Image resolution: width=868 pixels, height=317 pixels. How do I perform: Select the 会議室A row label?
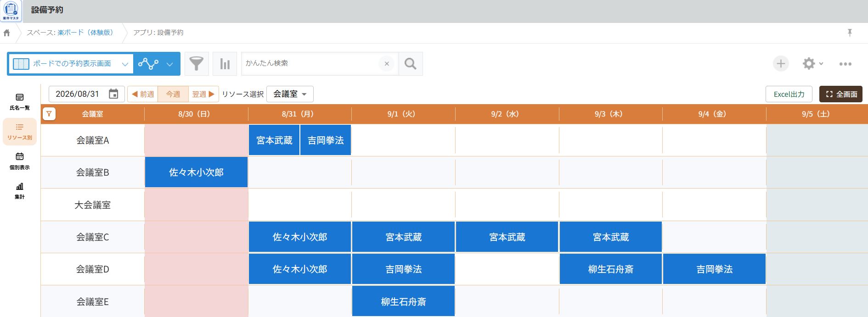(x=92, y=140)
